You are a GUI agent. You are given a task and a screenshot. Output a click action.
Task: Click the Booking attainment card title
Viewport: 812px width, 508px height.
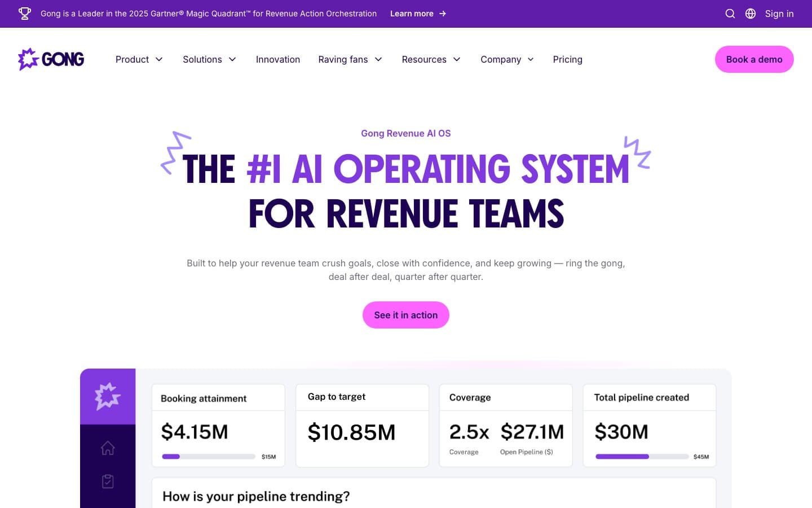click(204, 398)
